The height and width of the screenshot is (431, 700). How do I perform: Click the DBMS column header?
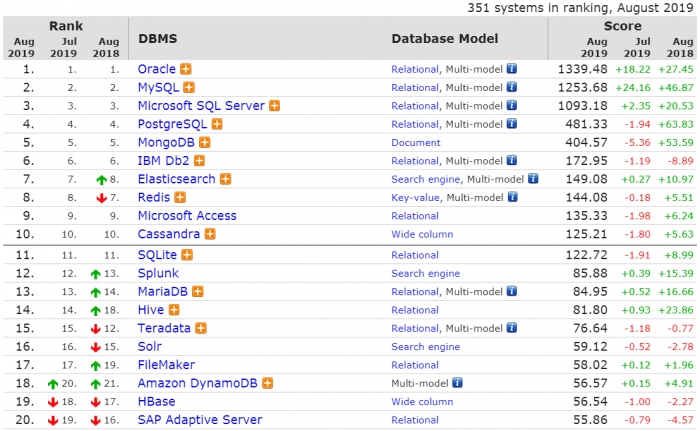click(x=157, y=37)
